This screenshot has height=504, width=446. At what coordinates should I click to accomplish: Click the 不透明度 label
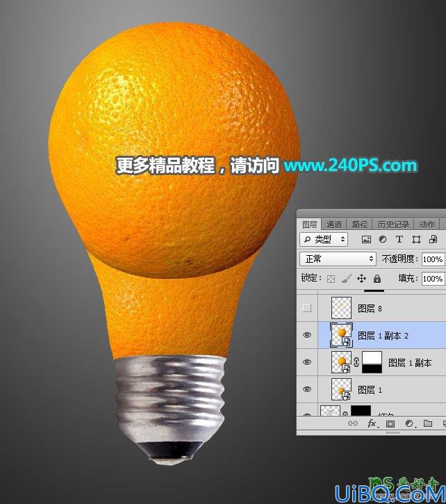(398, 259)
